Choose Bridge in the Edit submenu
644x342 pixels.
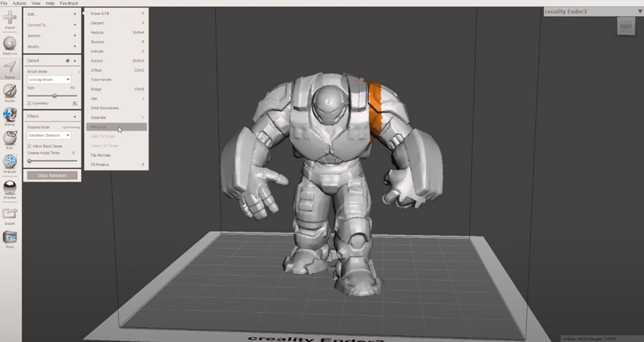(x=116, y=89)
